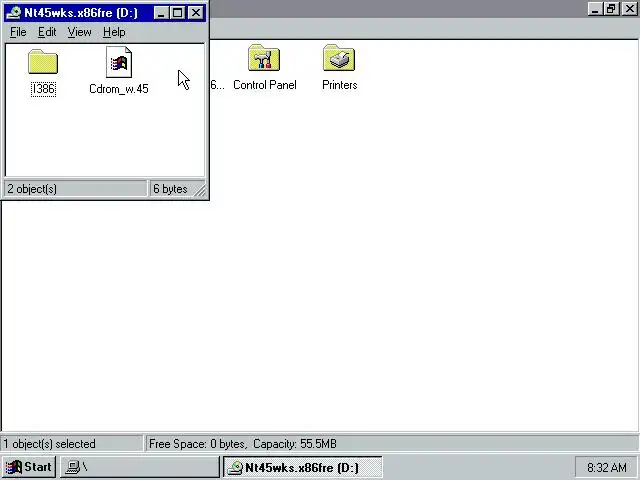Close the background My Computer window

(629, 9)
